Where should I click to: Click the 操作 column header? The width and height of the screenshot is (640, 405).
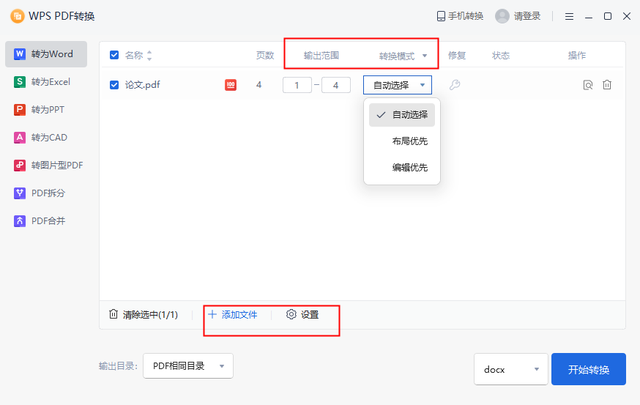[577, 56]
